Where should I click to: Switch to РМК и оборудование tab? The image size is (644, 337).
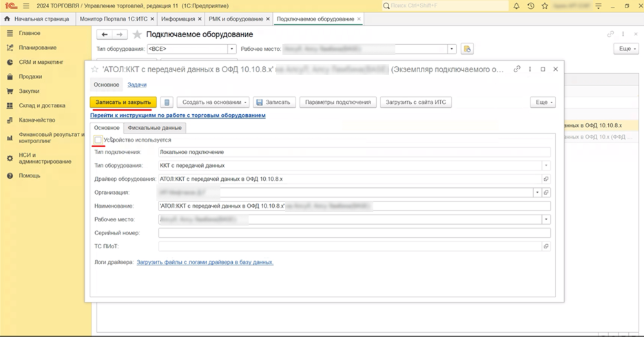236,19
